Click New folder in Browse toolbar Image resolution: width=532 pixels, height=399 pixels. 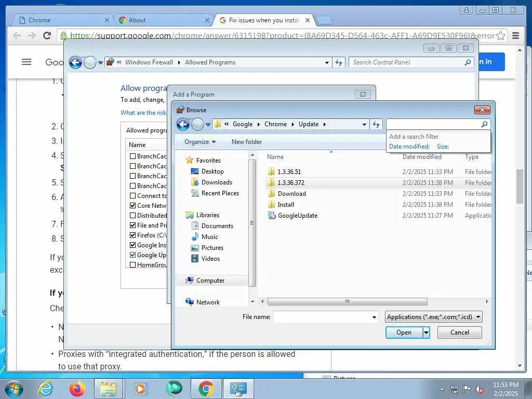click(x=247, y=142)
